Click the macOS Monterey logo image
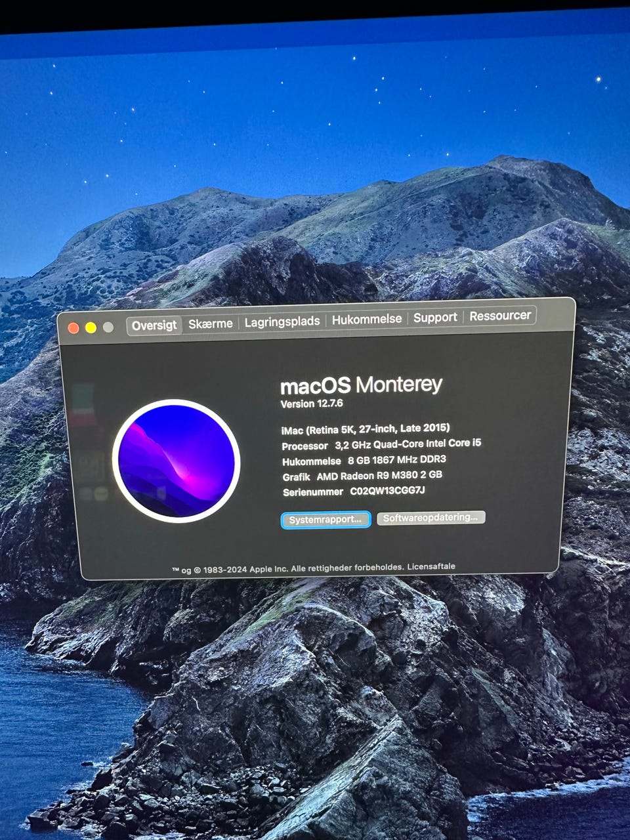The height and width of the screenshot is (840, 630). pos(176,461)
